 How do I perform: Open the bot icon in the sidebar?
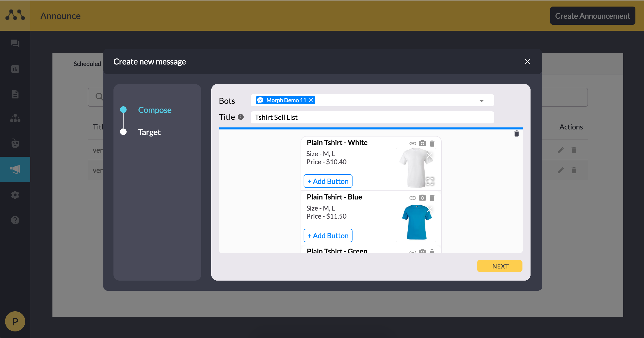(x=15, y=143)
